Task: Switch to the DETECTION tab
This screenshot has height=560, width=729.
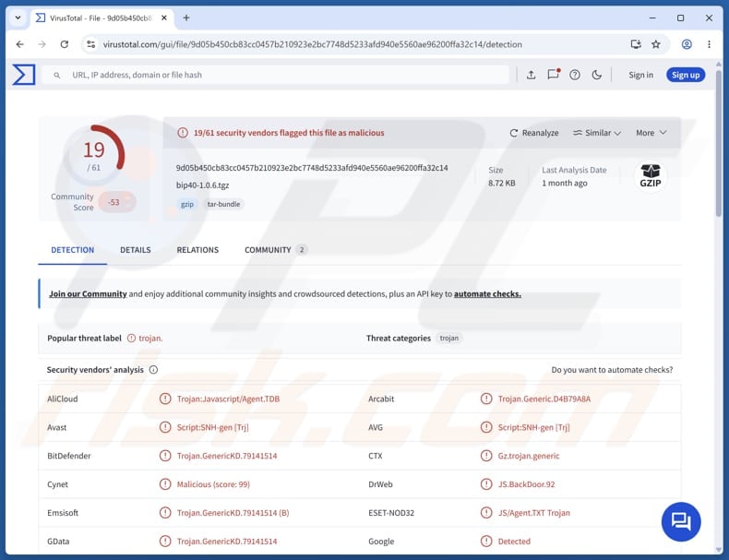Action: [x=73, y=250]
